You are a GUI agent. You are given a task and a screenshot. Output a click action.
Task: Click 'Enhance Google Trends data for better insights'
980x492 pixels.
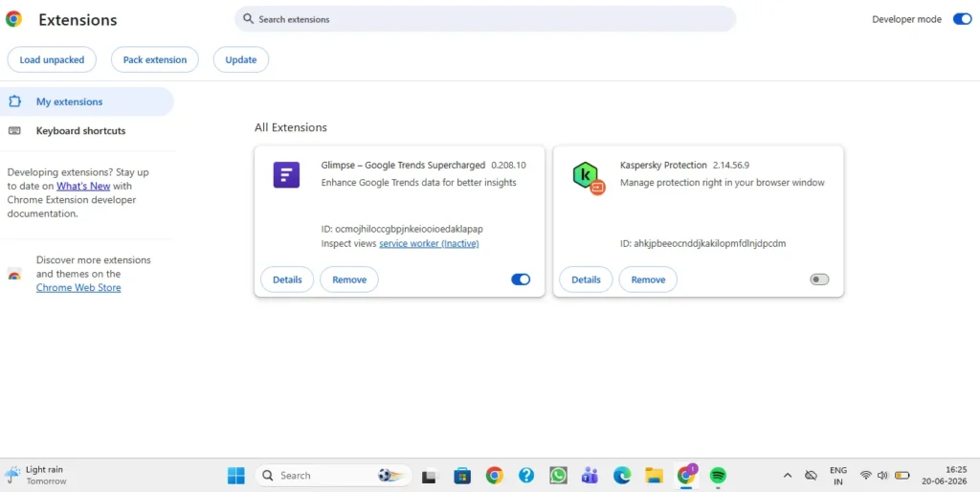419,183
